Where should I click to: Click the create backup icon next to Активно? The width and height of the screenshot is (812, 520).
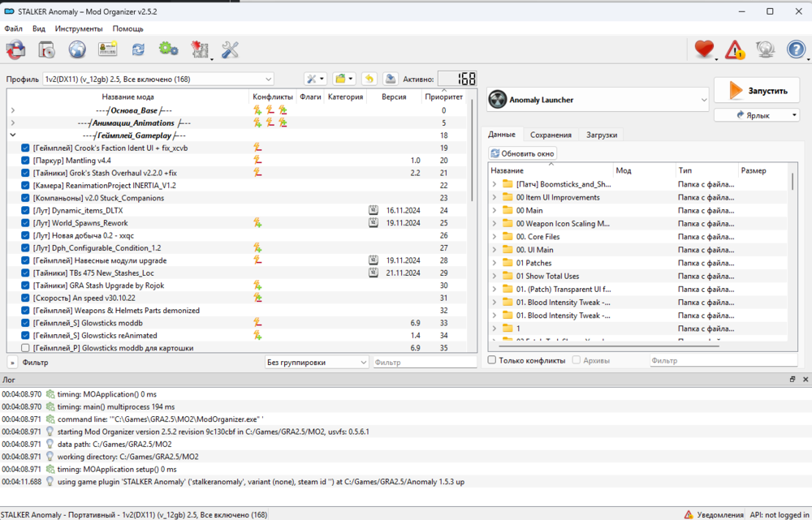coord(391,80)
